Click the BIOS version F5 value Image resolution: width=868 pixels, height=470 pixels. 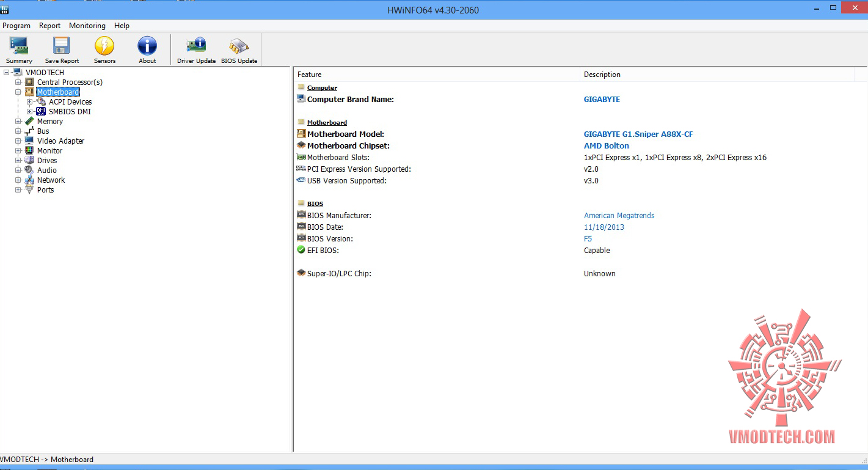[x=588, y=239]
